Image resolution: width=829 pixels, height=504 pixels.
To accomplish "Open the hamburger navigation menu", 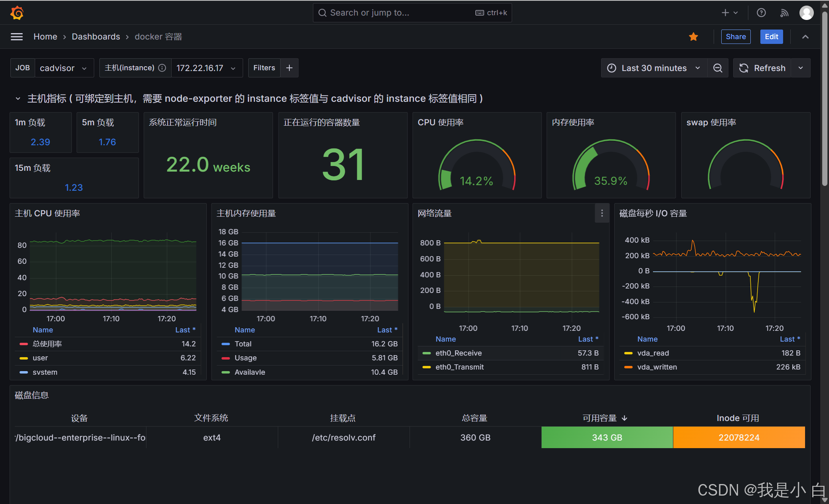I will coord(16,37).
